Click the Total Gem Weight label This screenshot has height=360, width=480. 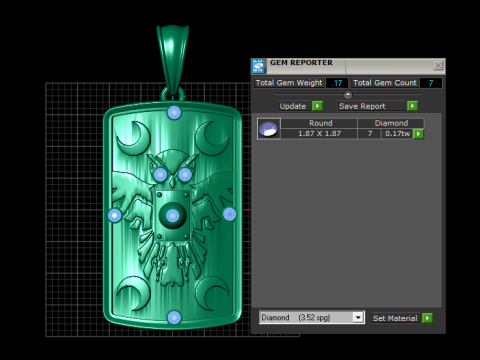(289, 83)
